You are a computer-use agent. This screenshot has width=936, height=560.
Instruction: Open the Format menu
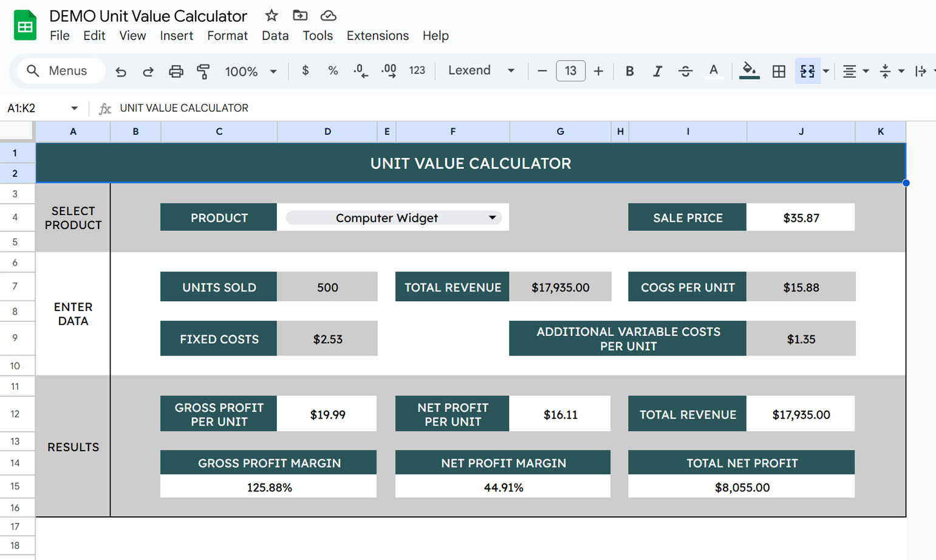click(227, 36)
